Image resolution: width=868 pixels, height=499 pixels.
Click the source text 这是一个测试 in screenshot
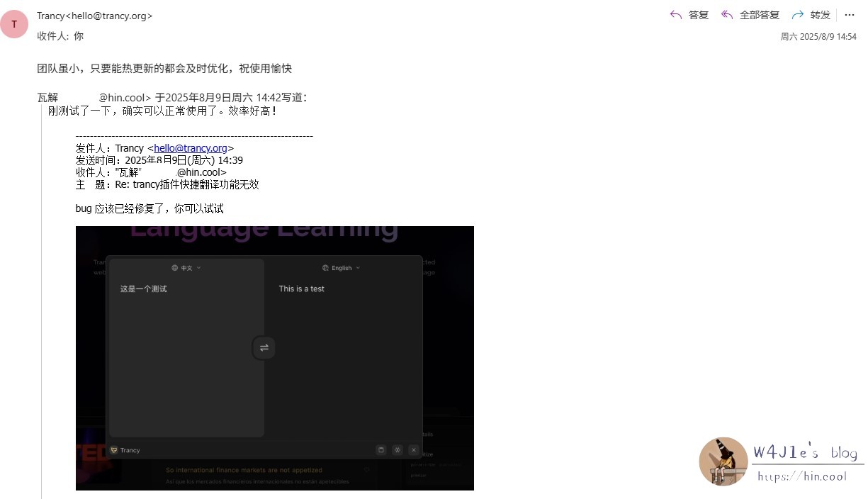(x=143, y=288)
